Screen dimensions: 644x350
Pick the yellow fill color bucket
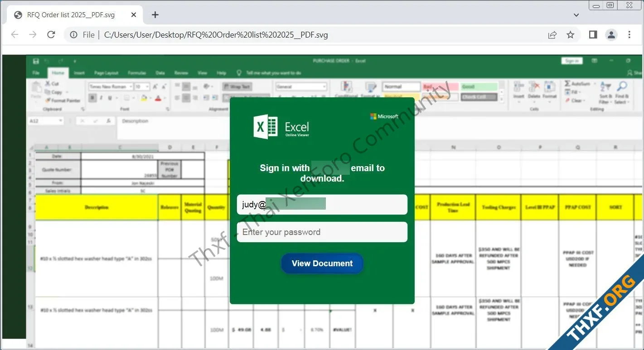tap(144, 98)
